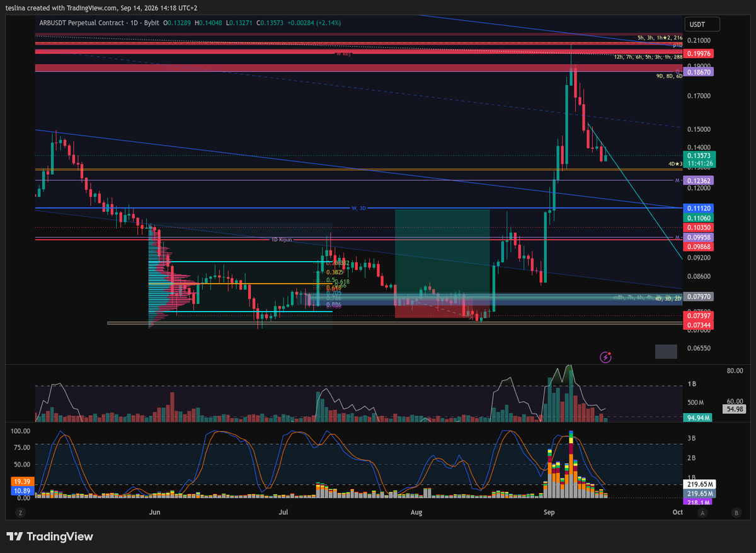This screenshot has width=756, height=553.
Task: Click the purple 0.09958 price label
Action: coord(699,237)
